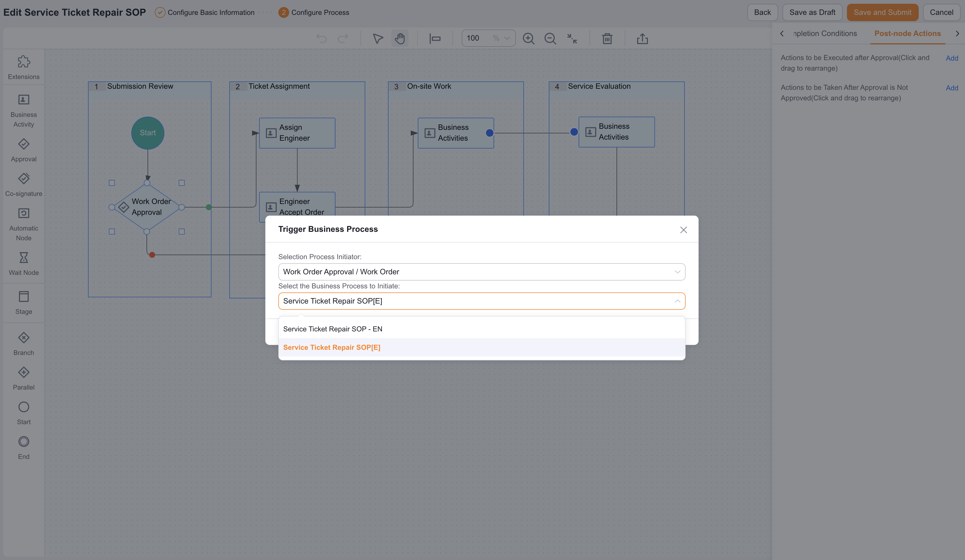This screenshot has width=965, height=560.
Task: Pick the Wait Node hourglass icon
Action: pyautogui.click(x=24, y=258)
